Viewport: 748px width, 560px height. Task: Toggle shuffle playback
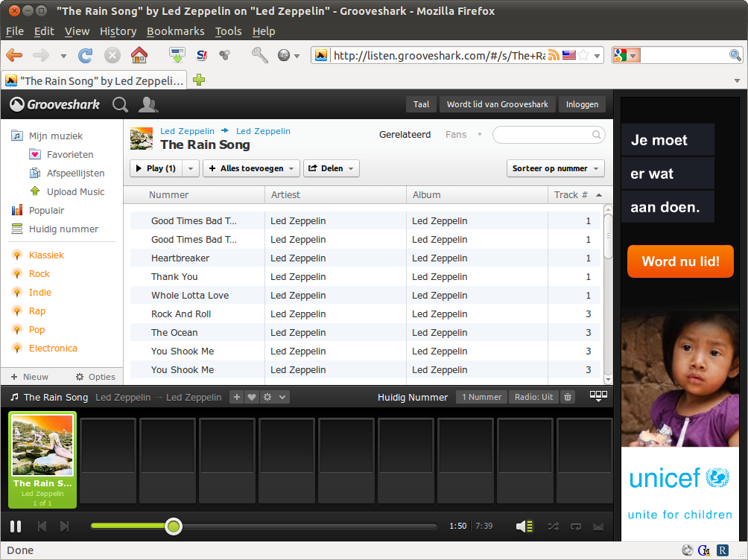point(553,526)
